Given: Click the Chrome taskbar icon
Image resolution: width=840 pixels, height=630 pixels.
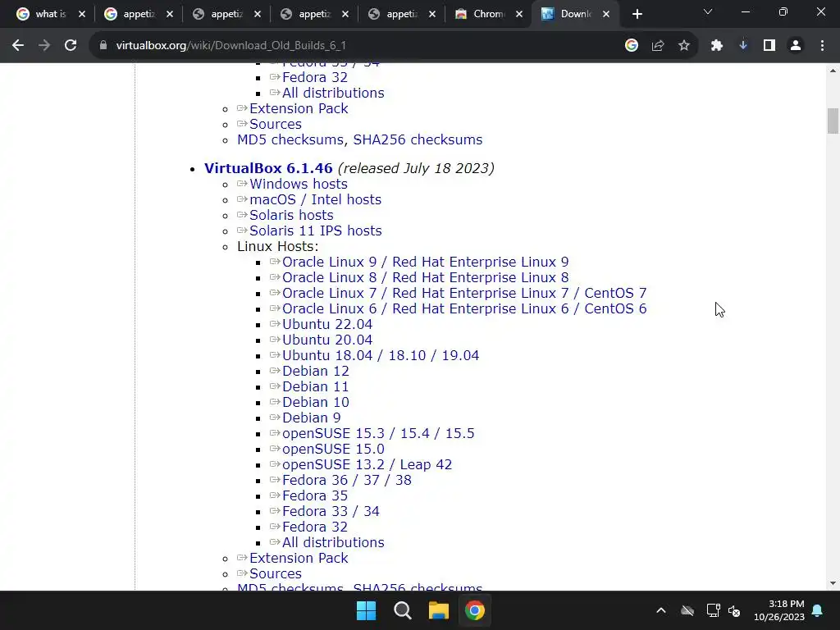Looking at the screenshot, I should point(475,610).
